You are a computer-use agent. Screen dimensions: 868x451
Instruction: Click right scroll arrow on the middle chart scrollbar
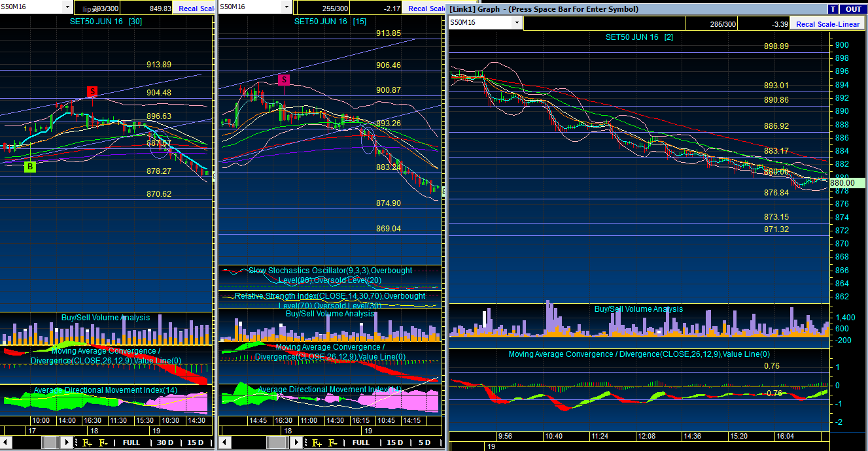[296, 443]
